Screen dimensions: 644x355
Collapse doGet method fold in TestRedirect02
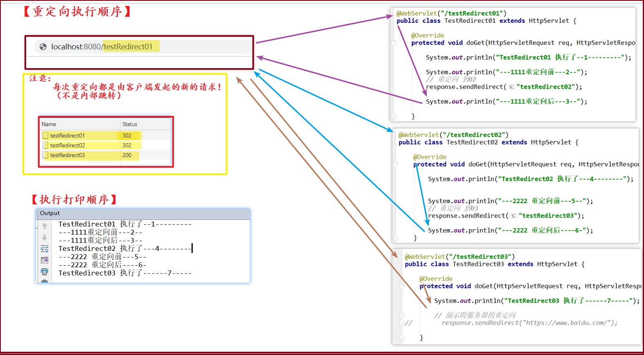pyautogui.click(x=395, y=164)
